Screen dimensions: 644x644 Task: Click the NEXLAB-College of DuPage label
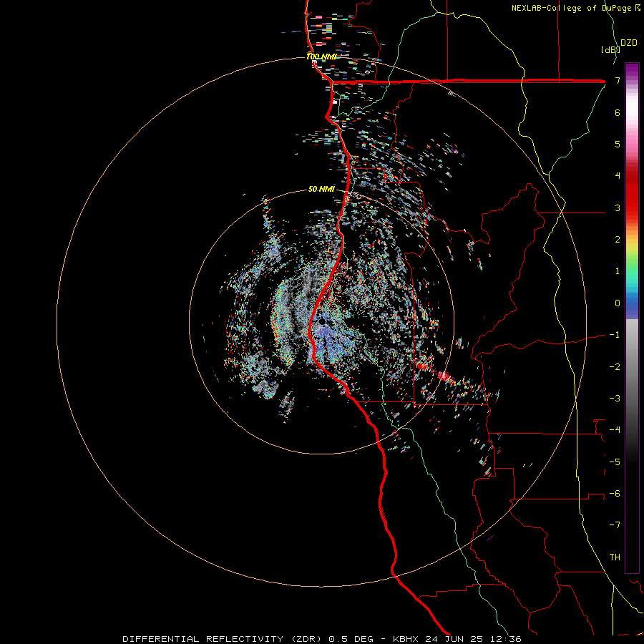click(x=572, y=8)
